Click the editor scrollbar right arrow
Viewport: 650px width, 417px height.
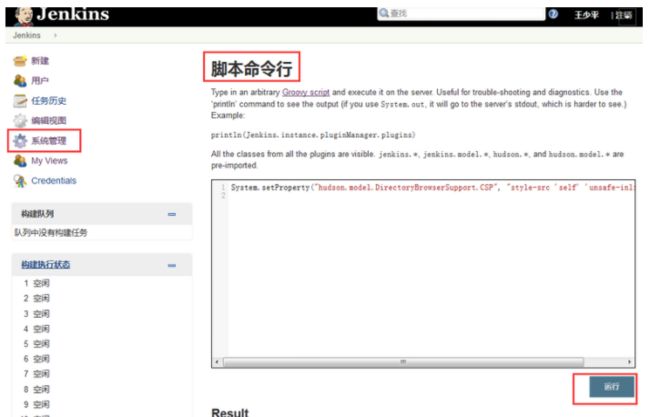(x=630, y=362)
